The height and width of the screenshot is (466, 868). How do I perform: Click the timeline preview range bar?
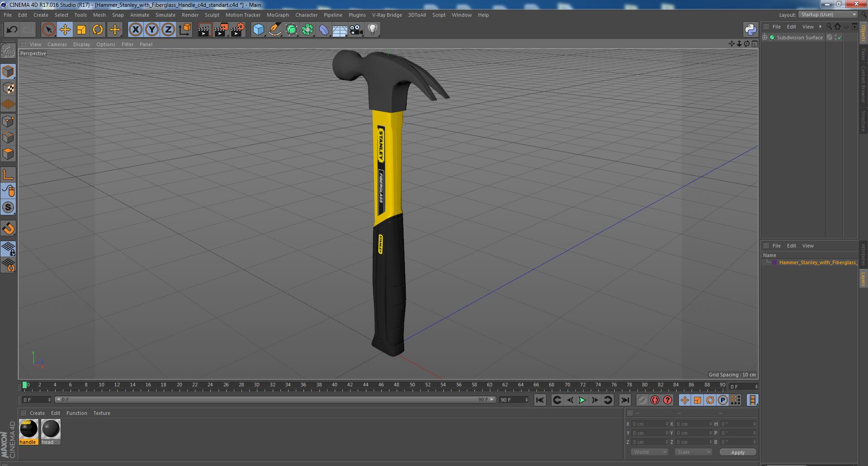pos(275,400)
